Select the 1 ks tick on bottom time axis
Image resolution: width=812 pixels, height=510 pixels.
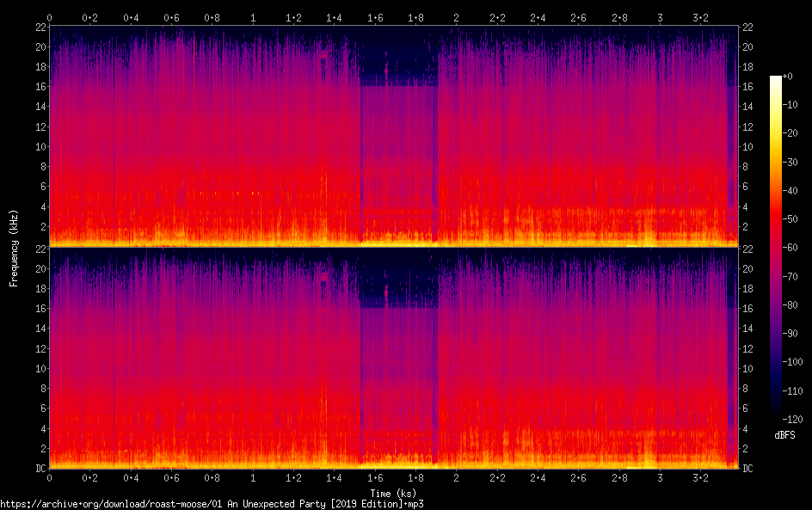click(x=253, y=477)
